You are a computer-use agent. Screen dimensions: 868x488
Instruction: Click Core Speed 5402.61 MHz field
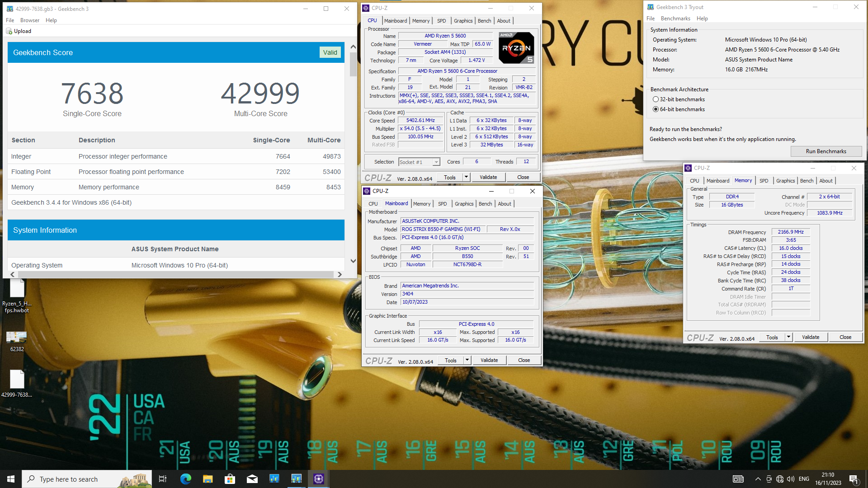click(x=420, y=121)
